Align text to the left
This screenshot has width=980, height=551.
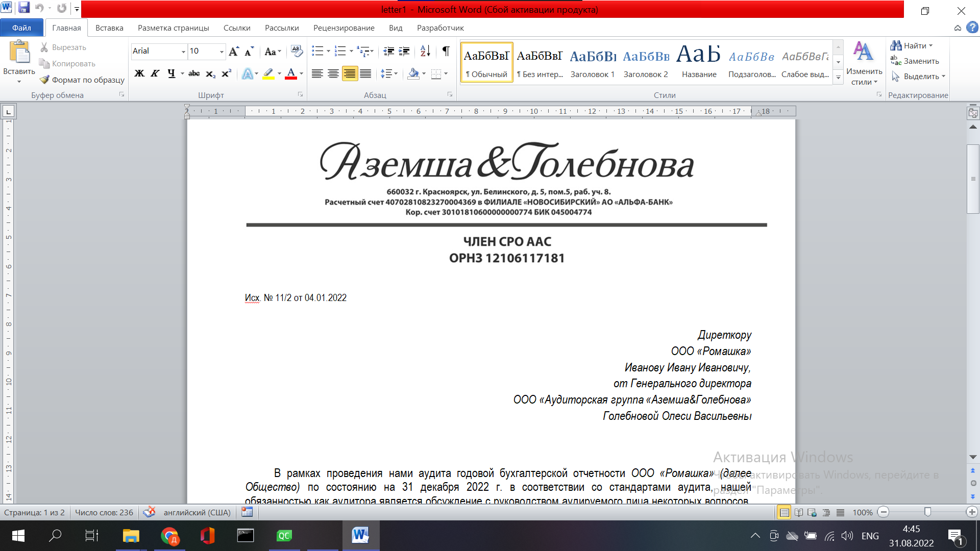click(317, 74)
